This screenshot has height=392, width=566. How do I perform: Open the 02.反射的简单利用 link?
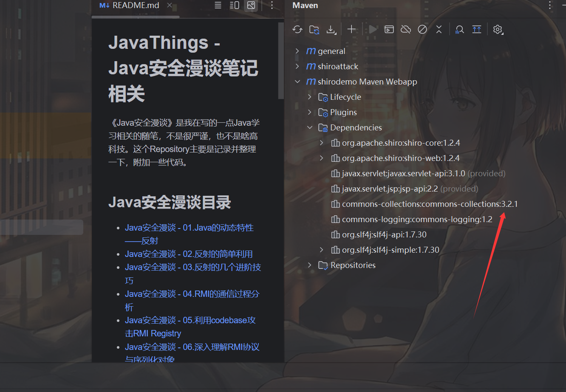coord(189,254)
